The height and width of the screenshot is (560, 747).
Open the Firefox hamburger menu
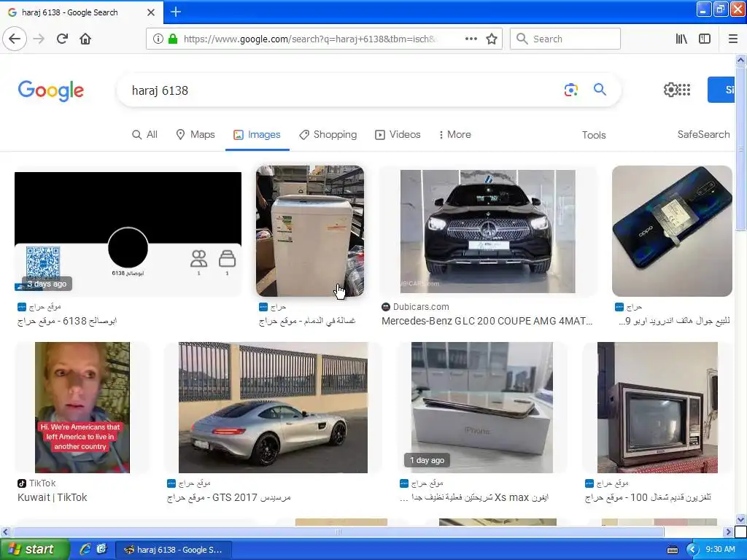[x=733, y=39]
